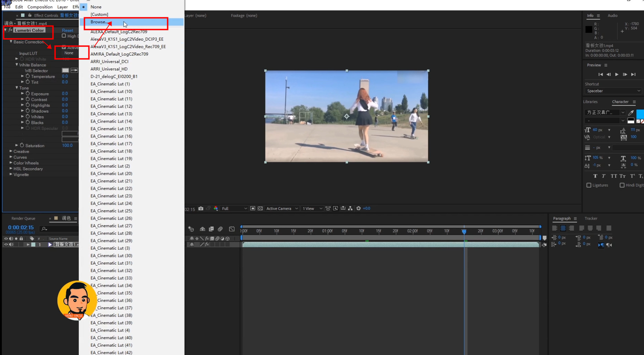Enable Faux Bold text style

[x=595, y=176]
